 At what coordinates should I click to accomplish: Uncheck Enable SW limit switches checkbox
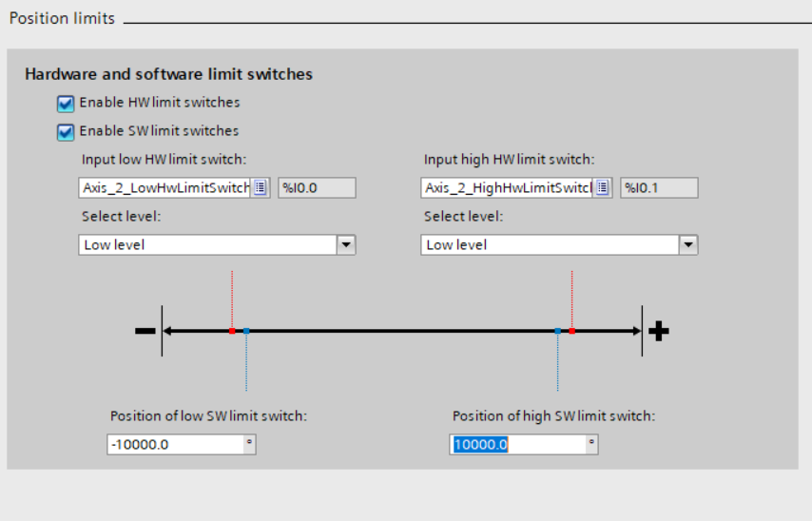(x=66, y=132)
